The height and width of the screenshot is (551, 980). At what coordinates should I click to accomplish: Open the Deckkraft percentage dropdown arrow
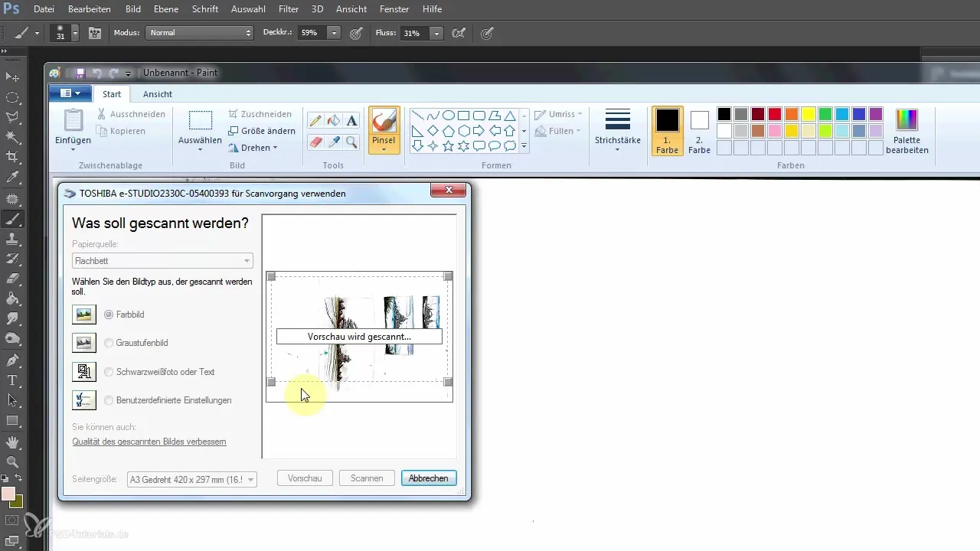334,33
